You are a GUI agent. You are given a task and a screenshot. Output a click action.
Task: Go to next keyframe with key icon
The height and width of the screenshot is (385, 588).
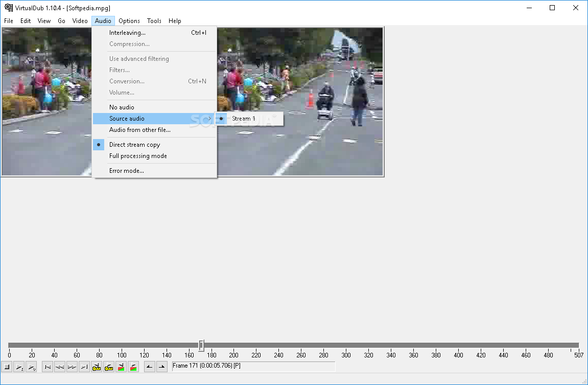109,367
